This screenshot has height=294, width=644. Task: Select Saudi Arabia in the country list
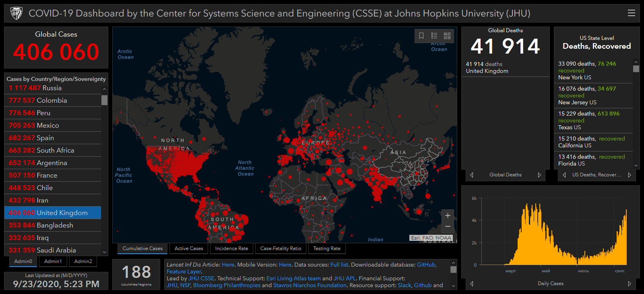53,250
